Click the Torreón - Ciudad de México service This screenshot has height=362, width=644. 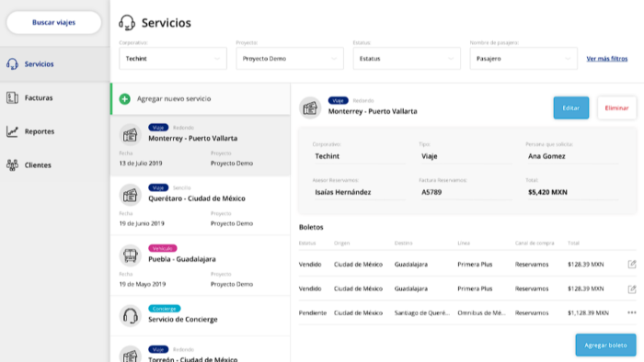[x=201, y=350]
